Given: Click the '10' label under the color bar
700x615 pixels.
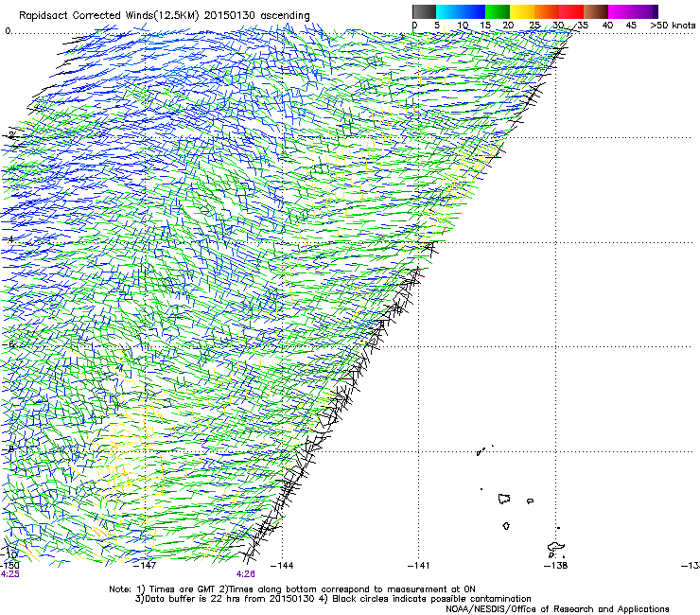Looking at the screenshot, I should pos(463,26).
